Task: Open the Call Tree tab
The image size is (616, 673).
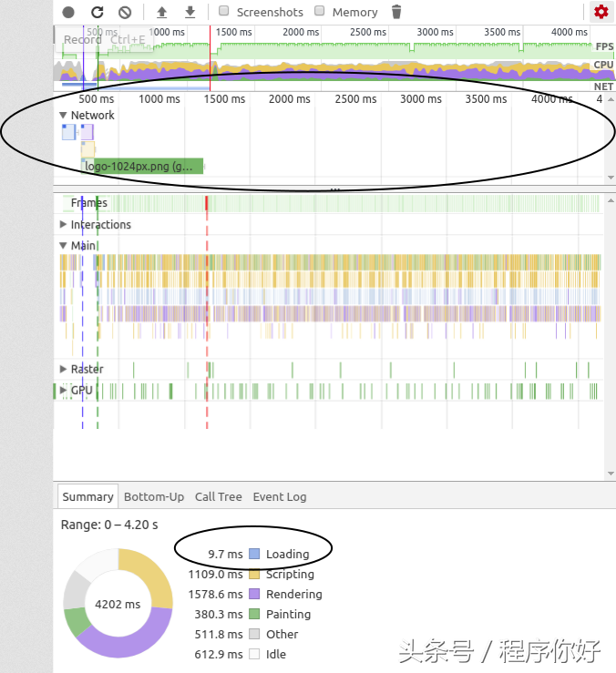Action: click(x=219, y=496)
